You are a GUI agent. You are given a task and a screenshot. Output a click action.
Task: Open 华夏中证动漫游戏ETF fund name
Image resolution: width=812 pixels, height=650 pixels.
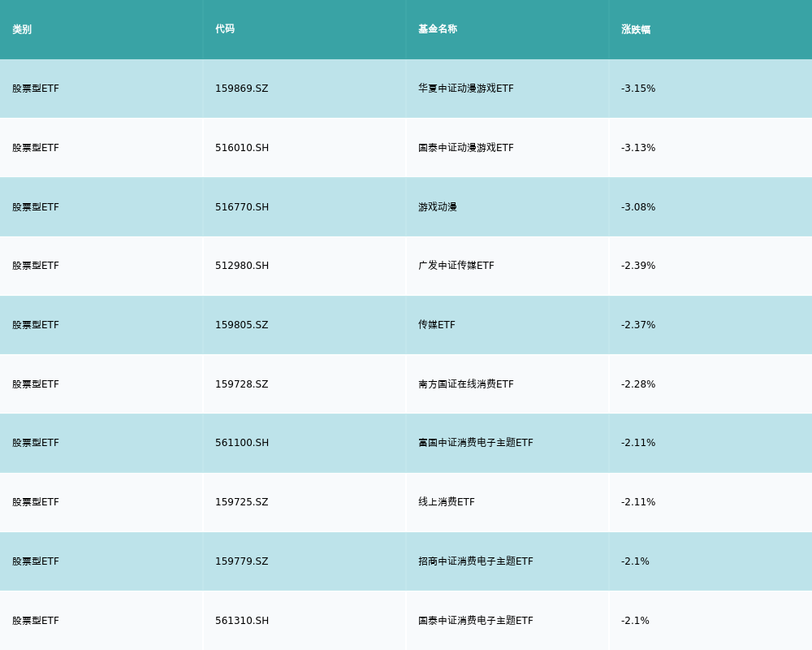[465, 89]
